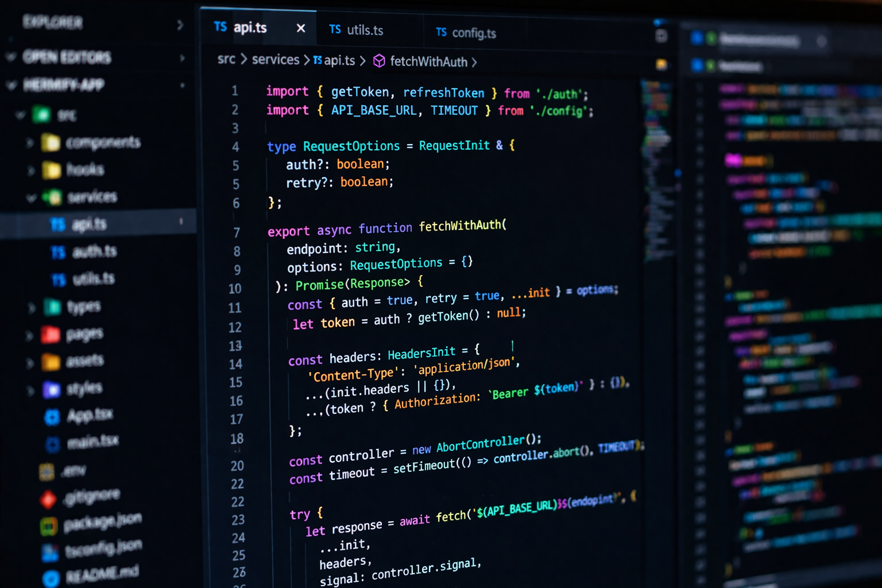Click the red pages folder icon
The image size is (882, 588).
click(51, 334)
